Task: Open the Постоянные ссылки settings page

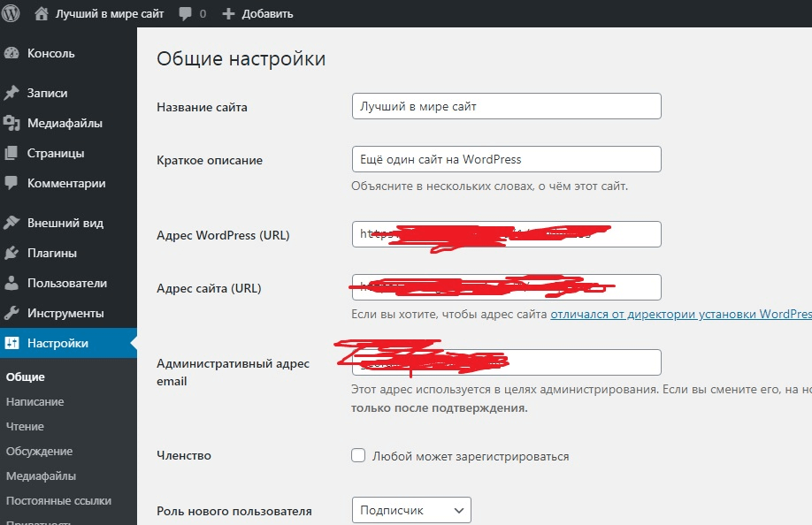Action: (x=58, y=500)
